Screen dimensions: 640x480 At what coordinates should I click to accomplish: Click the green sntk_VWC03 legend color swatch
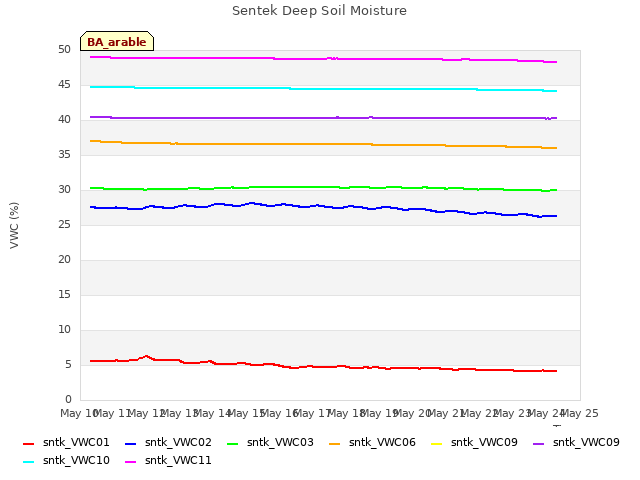tap(233, 444)
